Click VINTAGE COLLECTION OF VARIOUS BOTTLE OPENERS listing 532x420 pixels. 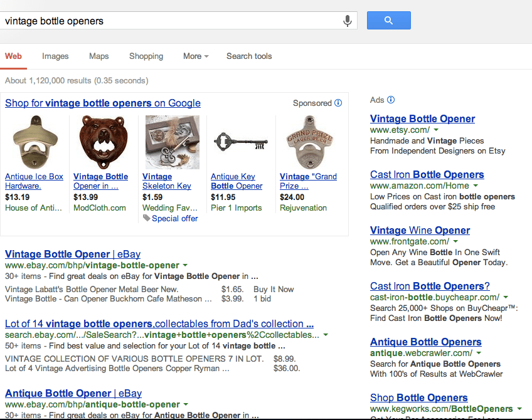(x=134, y=359)
